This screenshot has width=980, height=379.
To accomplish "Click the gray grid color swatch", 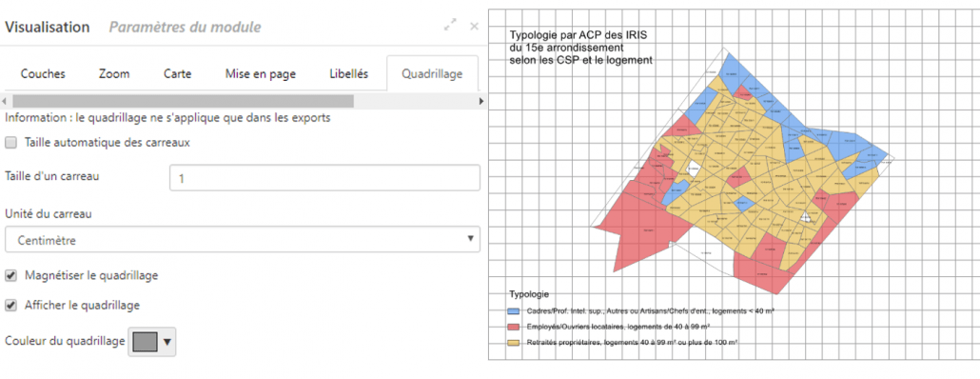I will 145,342.
